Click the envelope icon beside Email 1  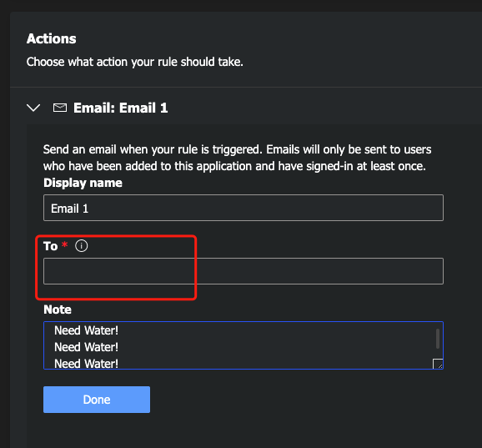pos(60,108)
